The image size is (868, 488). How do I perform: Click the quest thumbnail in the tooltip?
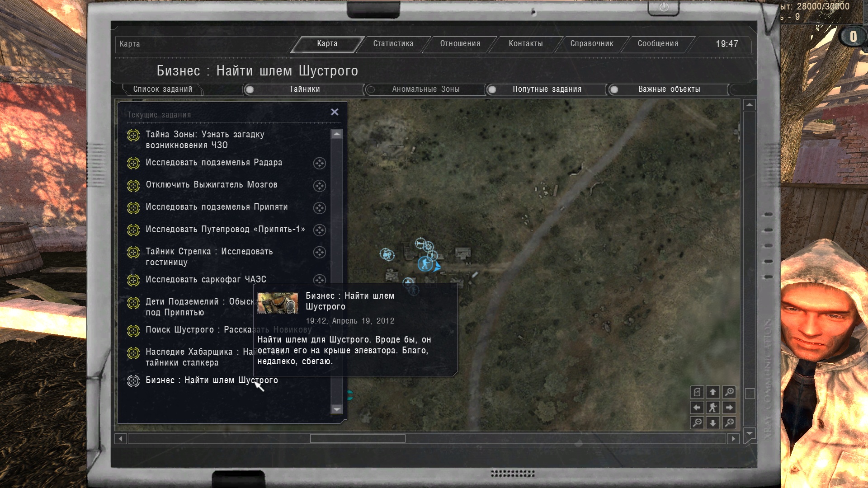pos(278,303)
